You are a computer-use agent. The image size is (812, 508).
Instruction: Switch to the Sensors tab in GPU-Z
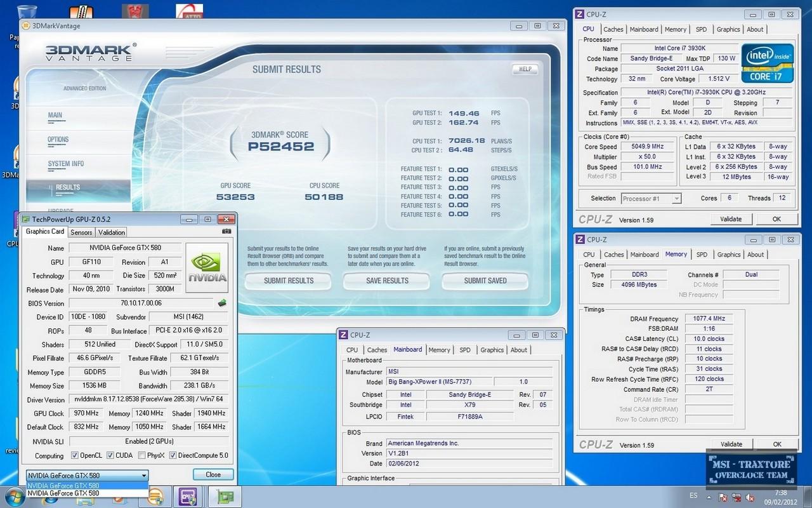click(x=81, y=232)
